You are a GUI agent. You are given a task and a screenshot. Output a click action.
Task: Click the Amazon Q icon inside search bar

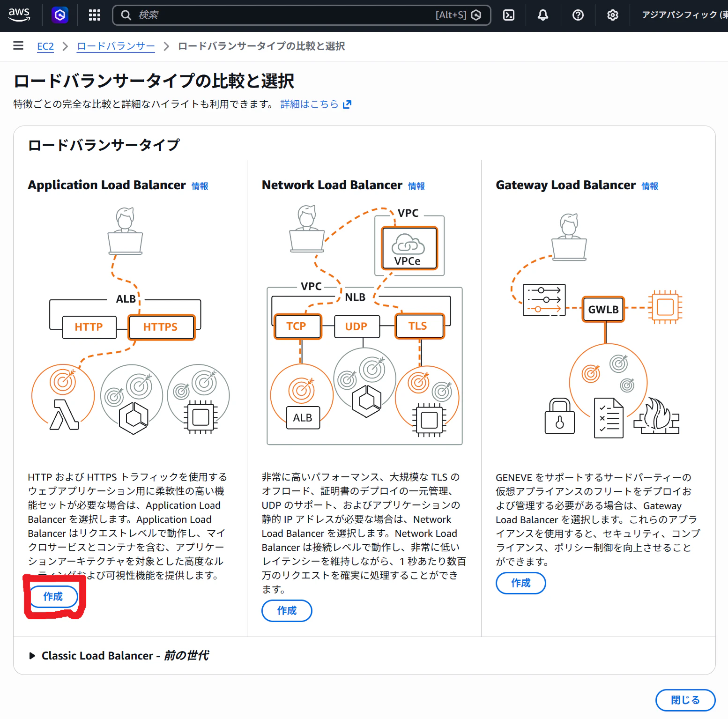pos(476,15)
